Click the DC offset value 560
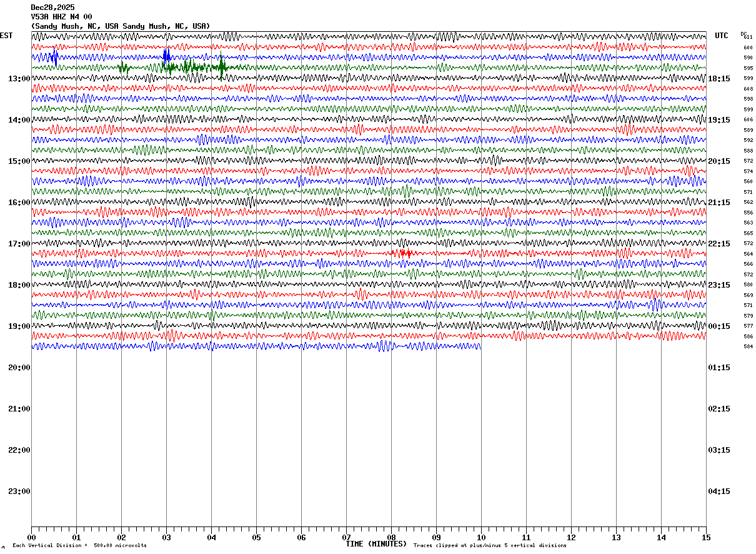Image resolution: width=756 pixels, height=554 pixels. 748,181
